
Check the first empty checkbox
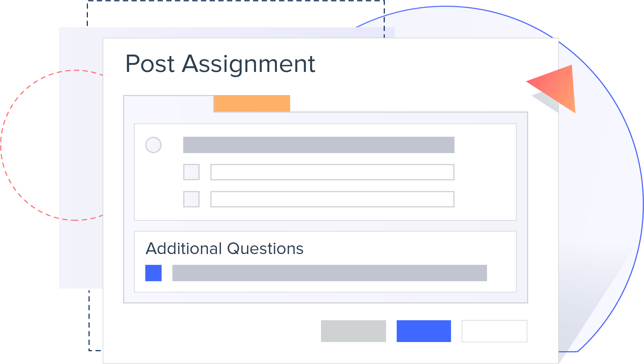pyautogui.click(x=191, y=172)
